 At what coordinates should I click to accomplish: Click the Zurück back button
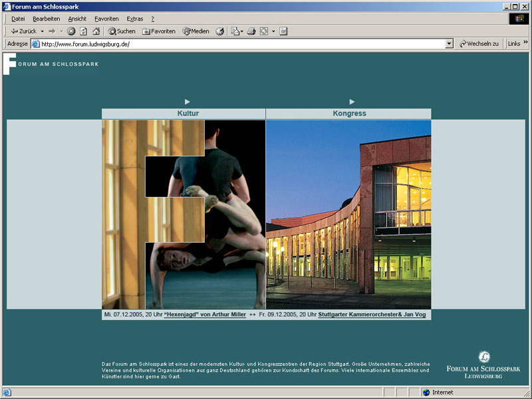click(23, 31)
